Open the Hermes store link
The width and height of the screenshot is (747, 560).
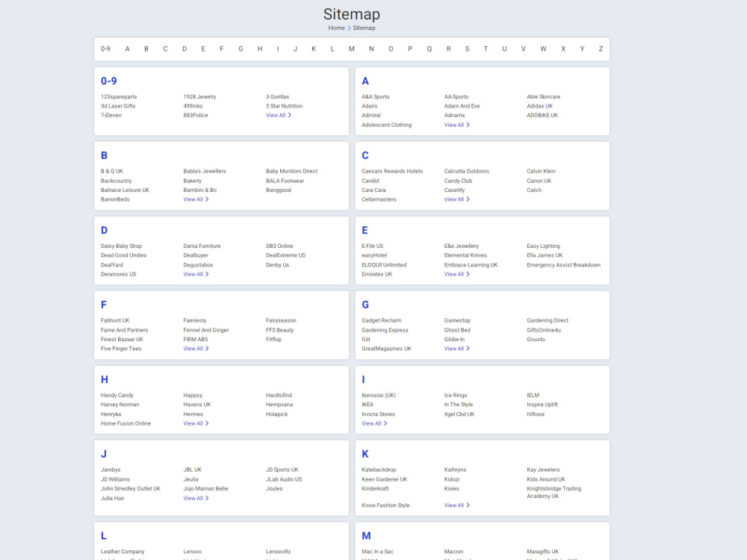pos(193,414)
